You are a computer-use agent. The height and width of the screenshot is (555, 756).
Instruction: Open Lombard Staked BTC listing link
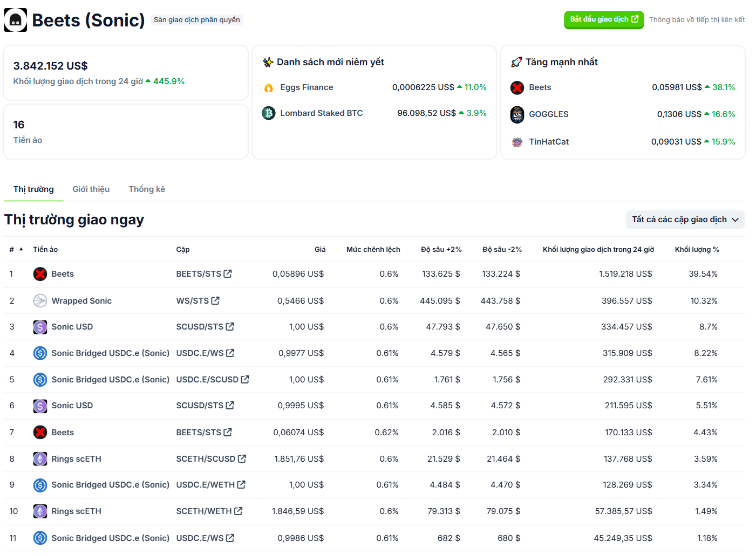[322, 113]
